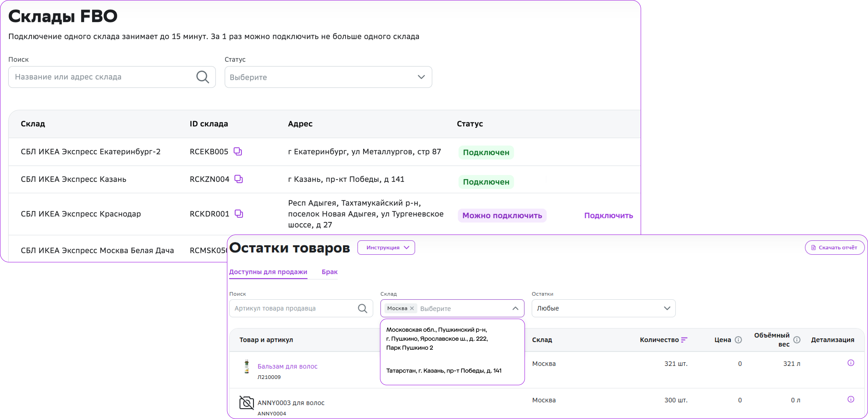This screenshot has height=419, width=868.
Task: Copy warehouse ID RCKDR001
Action: click(x=239, y=214)
